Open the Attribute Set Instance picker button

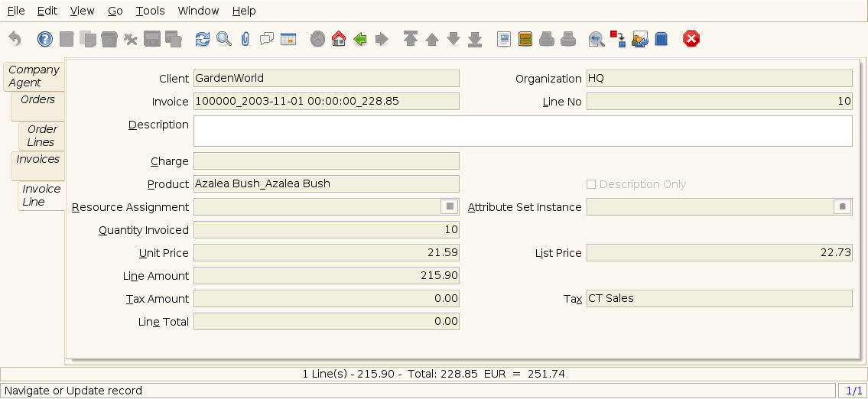(842, 207)
